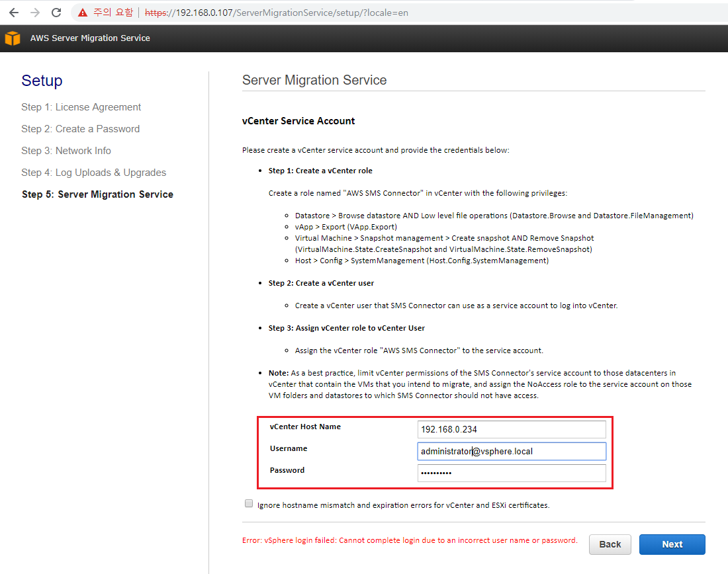The image size is (728, 574).
Task: Click the Password label
Action: tap(287, 470)
